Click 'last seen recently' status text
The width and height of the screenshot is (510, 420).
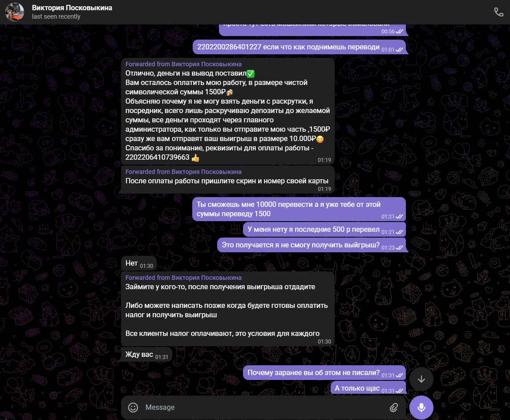[56, 16]
